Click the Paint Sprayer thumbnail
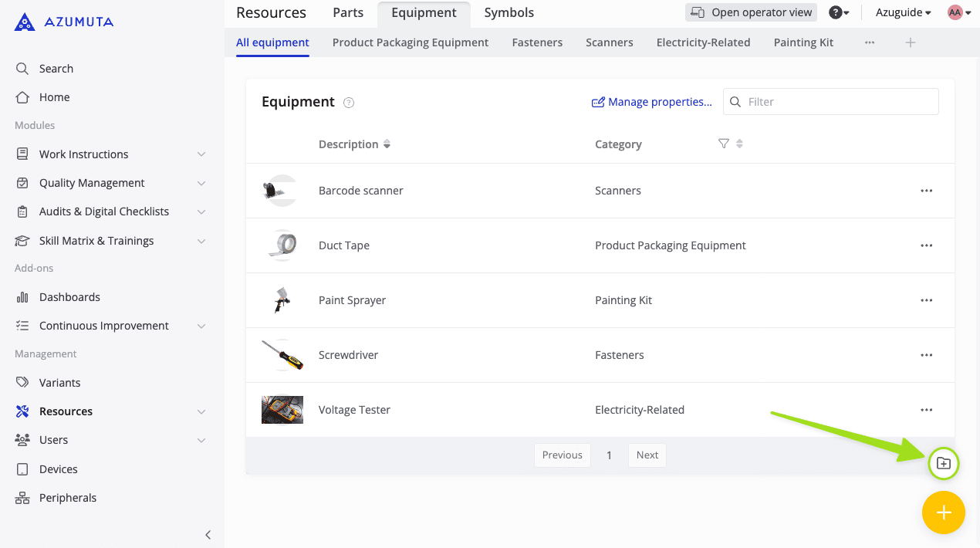This screenshot has height=548, width=980. click(279, 300)
